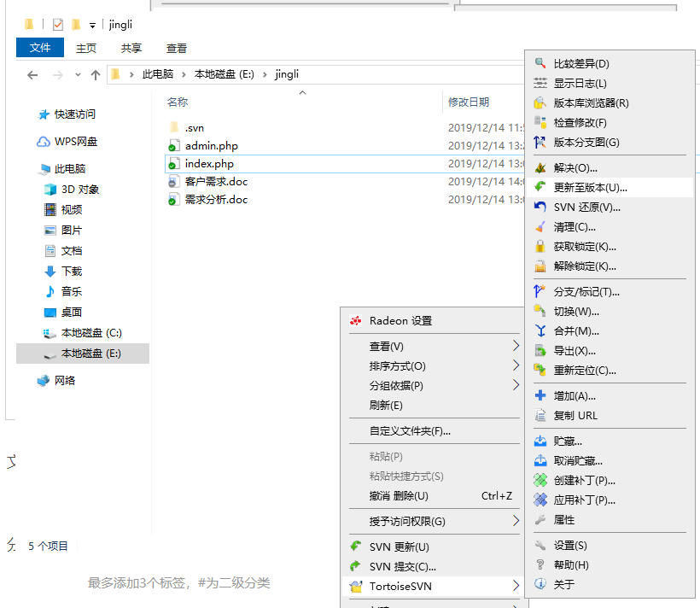Screen dimensions: 700x608
Task: Click the Radeon 设置 icon
Action: (356, 321)
